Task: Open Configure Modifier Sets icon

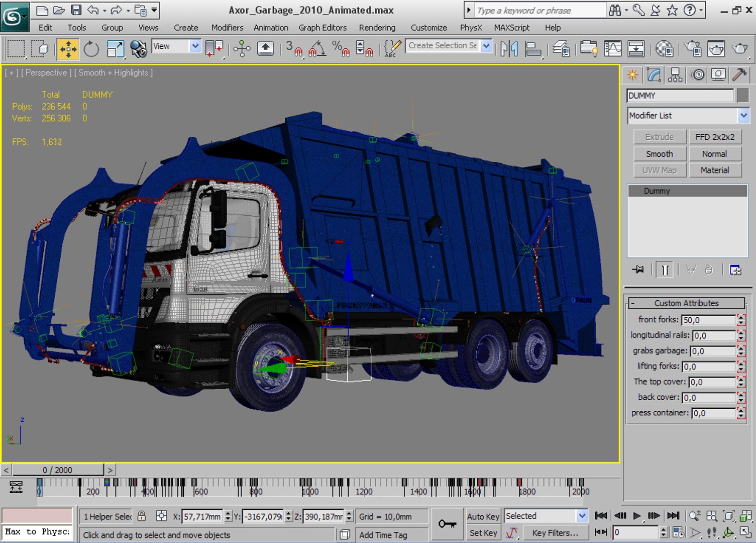Action: click(x=735, y=270)
